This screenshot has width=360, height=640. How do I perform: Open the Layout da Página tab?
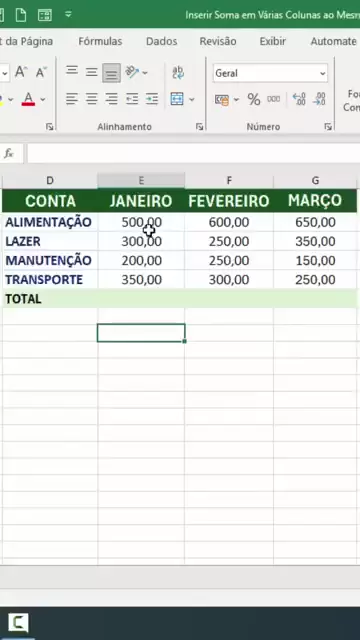[x=27, y=41]
